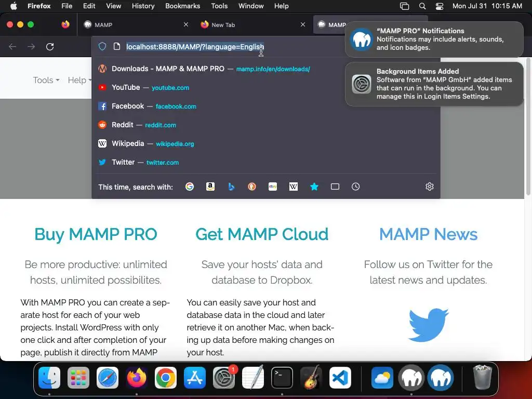Open System Settings from the Dock
This screenshot has width=532, height=399.
pos(224,378)
